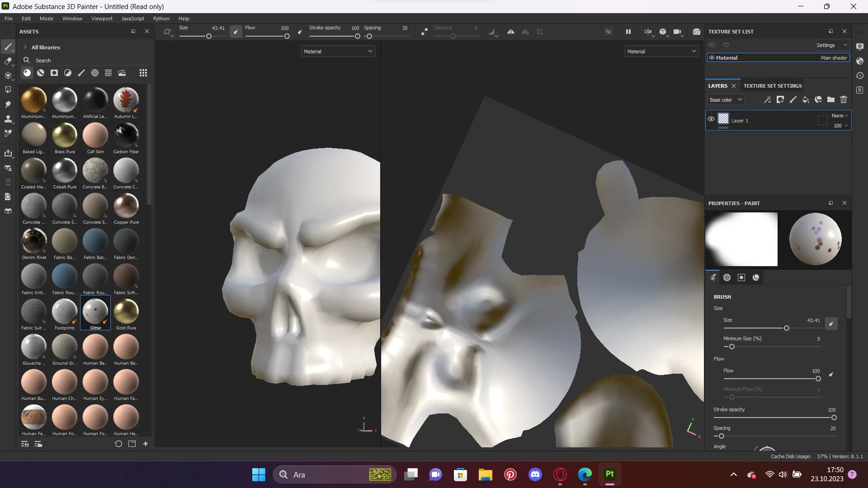
Task: Pause rendering with the pause button
Action: click(x=628, y=32)
